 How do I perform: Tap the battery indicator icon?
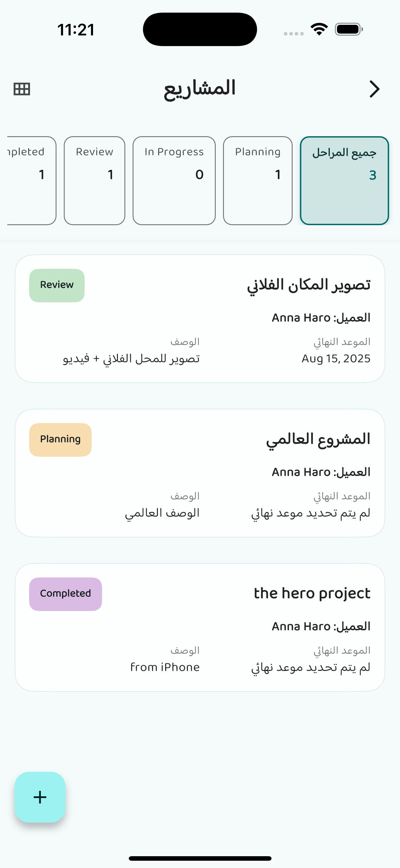point(348,29)
